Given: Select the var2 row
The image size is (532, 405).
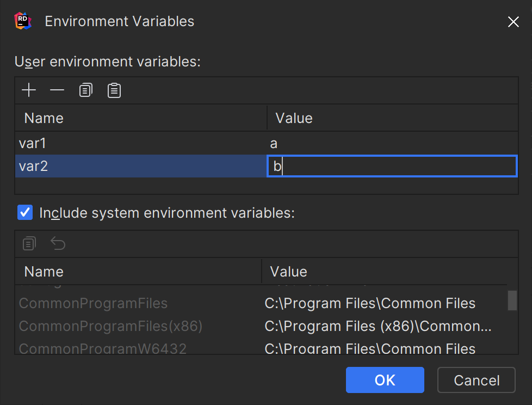Looking at the screenshot, I should click(109, 166).
